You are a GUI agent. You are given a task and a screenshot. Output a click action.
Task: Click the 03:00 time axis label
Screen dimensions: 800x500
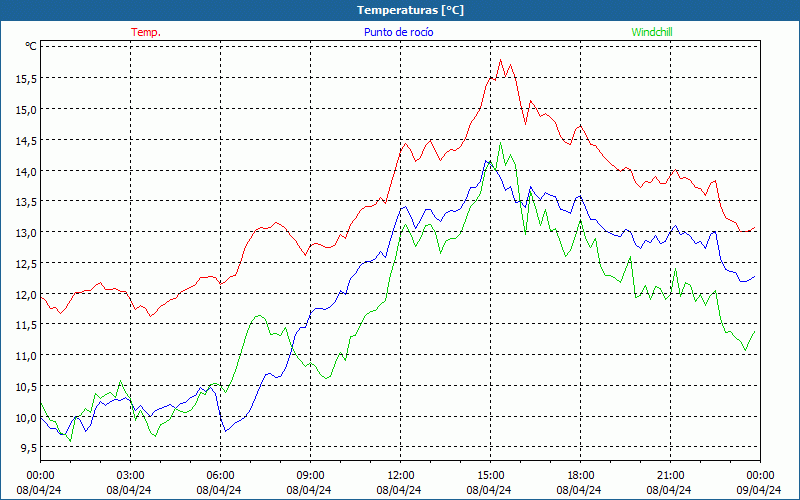(131, 476)
